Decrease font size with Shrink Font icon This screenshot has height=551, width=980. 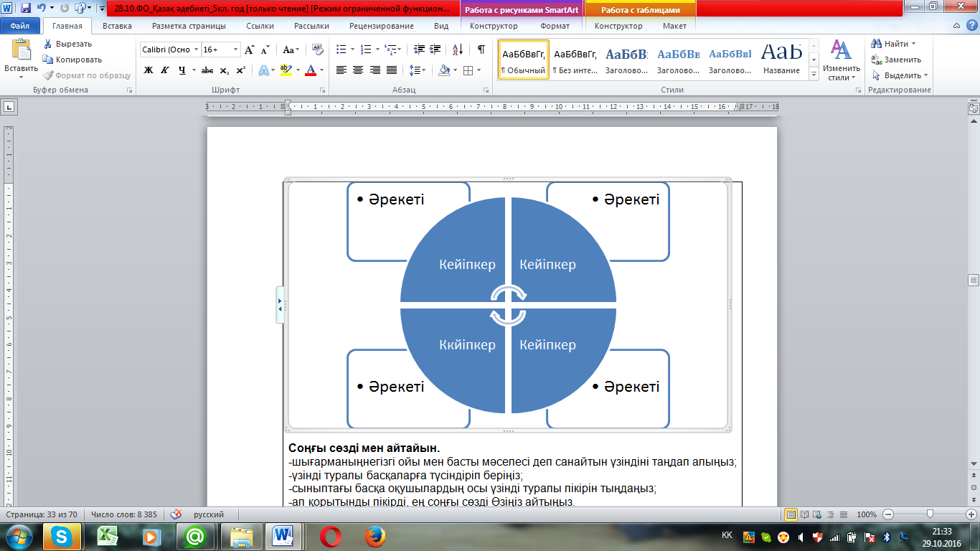265,50
